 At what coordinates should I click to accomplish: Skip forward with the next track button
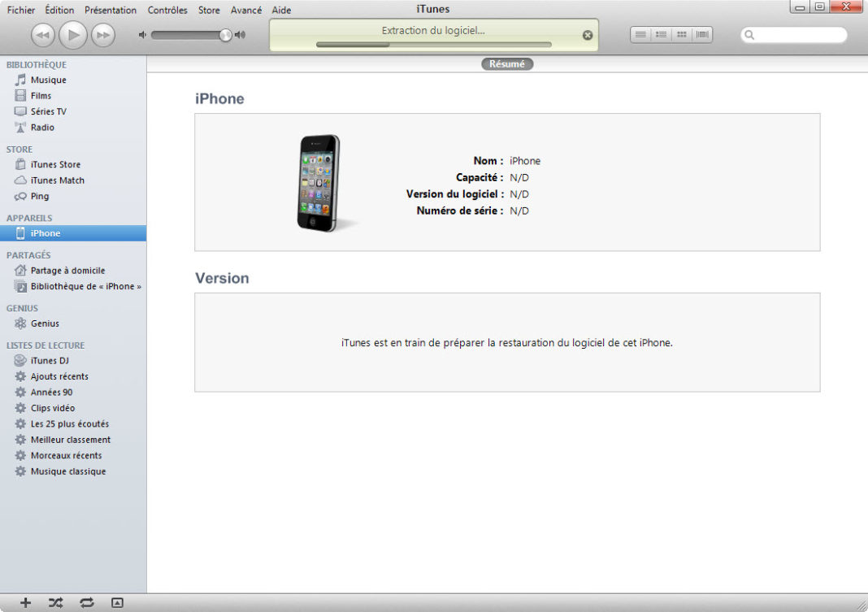click(103, 35)
